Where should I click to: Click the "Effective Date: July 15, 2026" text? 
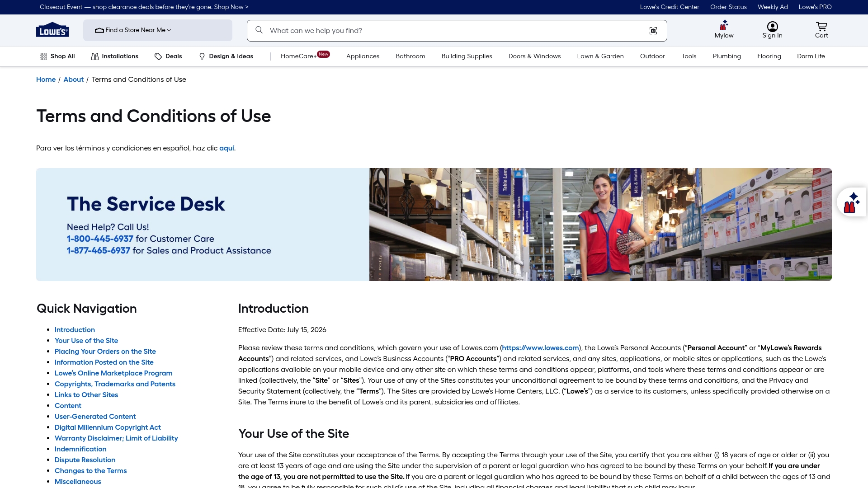[282, 330]
